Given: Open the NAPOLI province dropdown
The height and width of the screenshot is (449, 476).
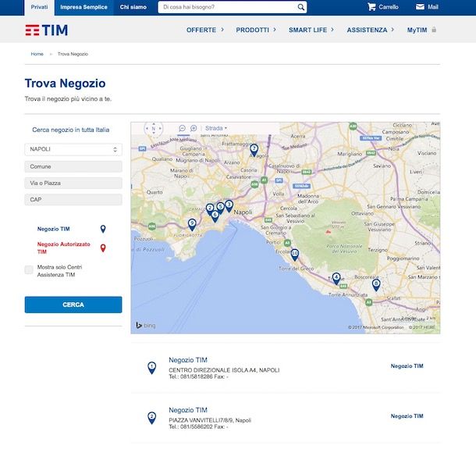Looking at the screenshot, I should (73, 149).
